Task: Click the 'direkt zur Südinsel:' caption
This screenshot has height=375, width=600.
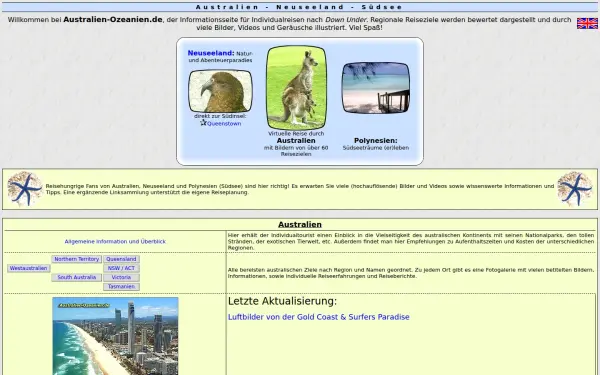Action: coord(220,116)
